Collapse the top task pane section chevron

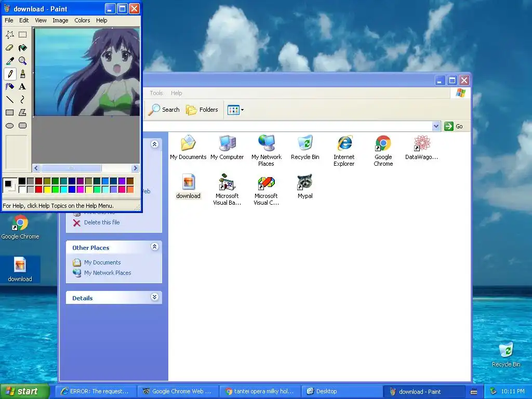(154, 144)
